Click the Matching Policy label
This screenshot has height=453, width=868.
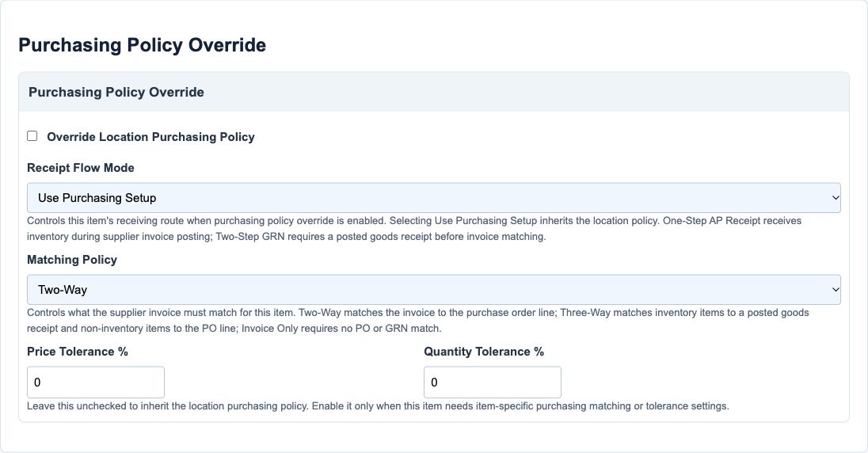[72, 260]
